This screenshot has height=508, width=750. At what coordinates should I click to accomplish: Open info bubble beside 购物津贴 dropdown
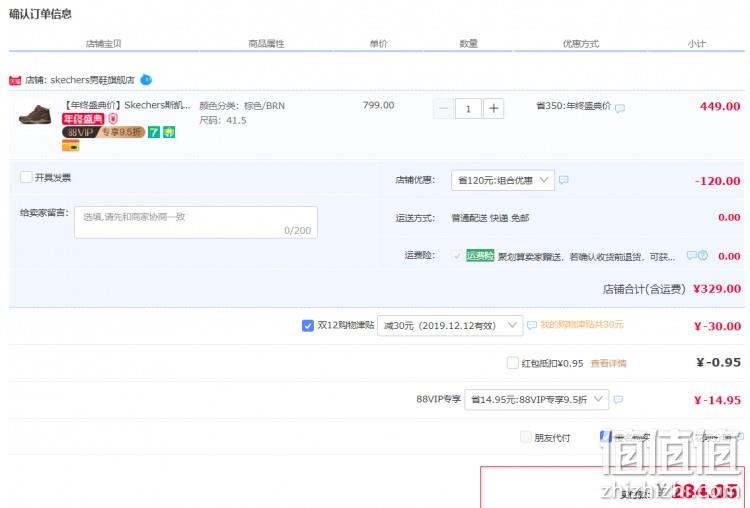point(531,325)
